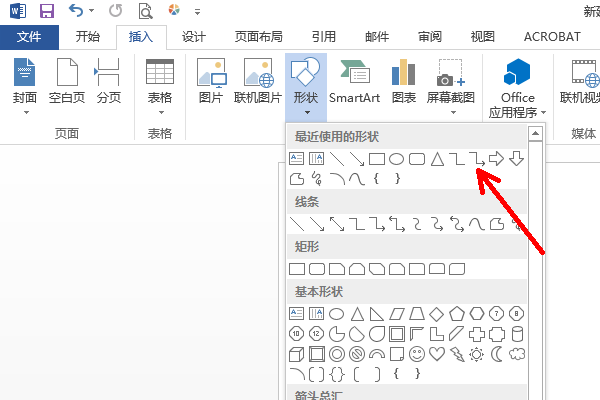Select the moon shape under 基本形状
Image resolution: width=600 pixels, height=400 pixels.
[497, 354]
